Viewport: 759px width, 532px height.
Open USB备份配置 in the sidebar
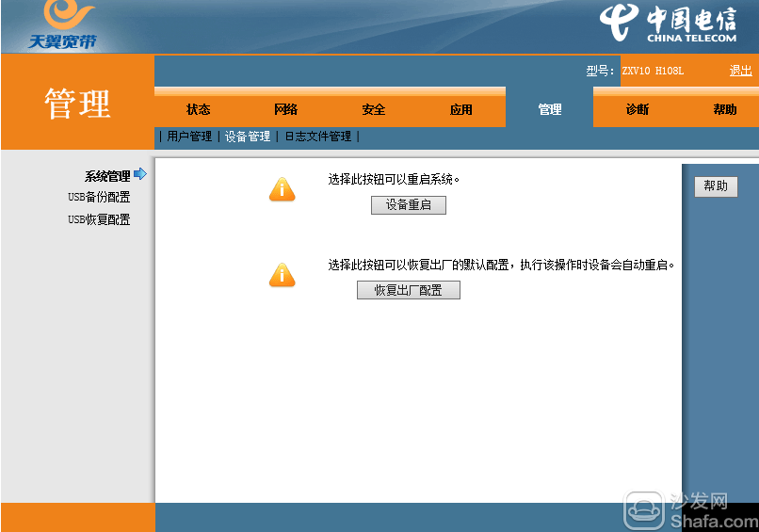click(99, 197)
